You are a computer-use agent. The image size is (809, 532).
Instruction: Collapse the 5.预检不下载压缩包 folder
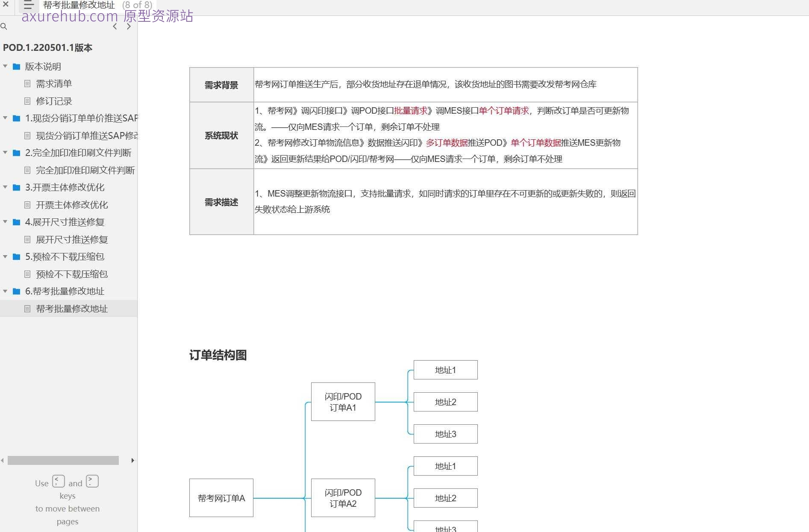[x=5, y=256]
